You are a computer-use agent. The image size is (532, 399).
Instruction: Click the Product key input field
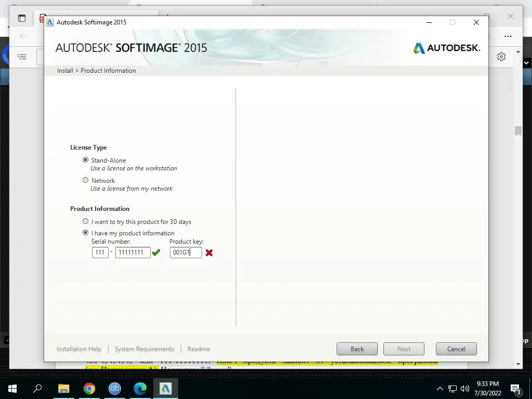pyautogui.click(x=186, y=252)
